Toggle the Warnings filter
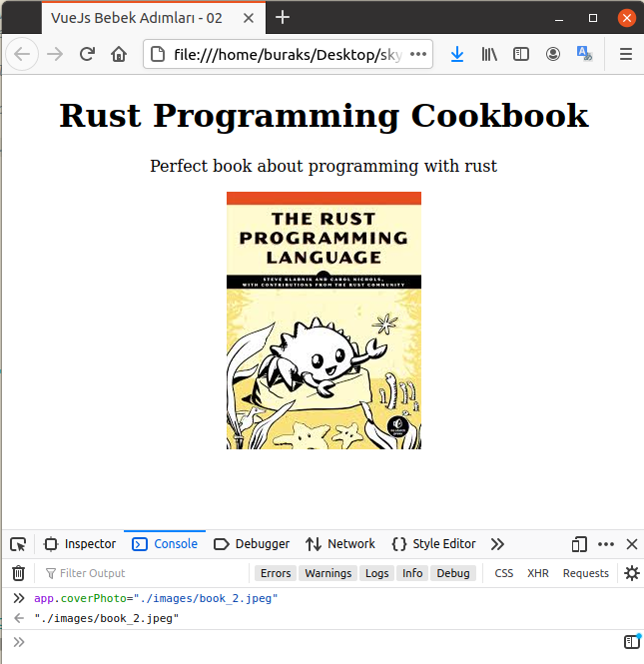This screenshot has height=664, width=644. 328,573
